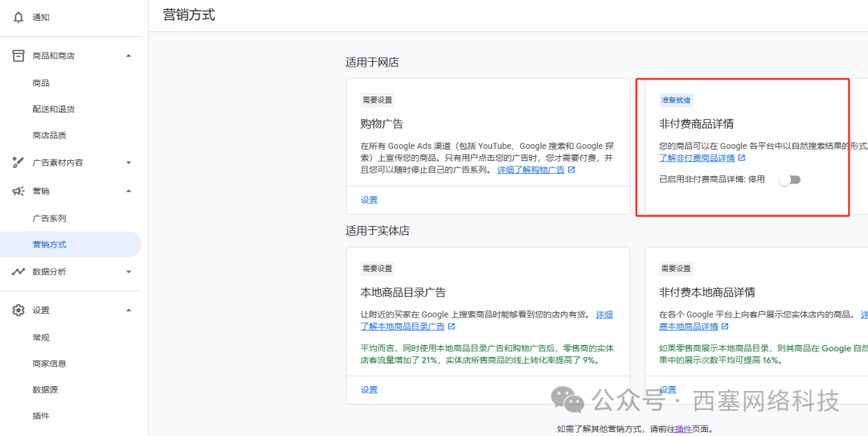This screenshot has width=868, height=436.
Task: Click the 插件 link at page bottom
Action: tap(684, 429)
